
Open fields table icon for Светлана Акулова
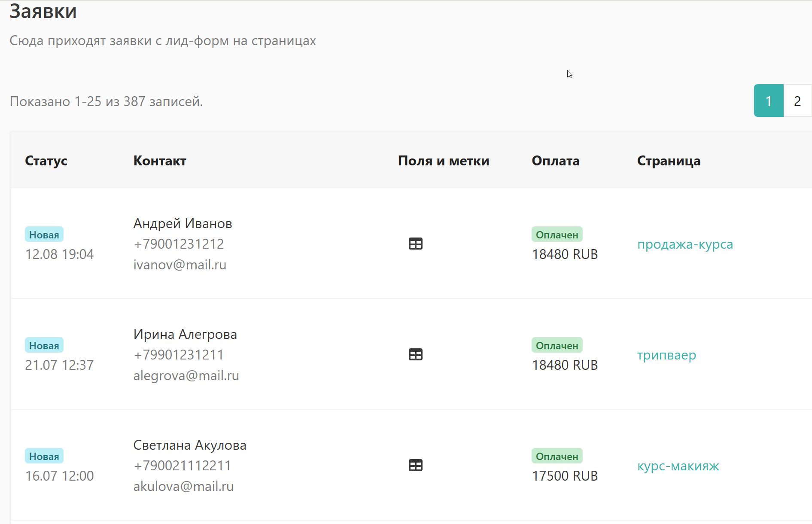pos(415,466)
